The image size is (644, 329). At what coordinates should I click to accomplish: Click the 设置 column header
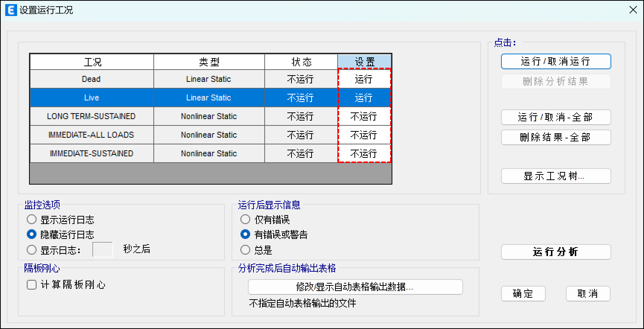click(x=364, y=62)
